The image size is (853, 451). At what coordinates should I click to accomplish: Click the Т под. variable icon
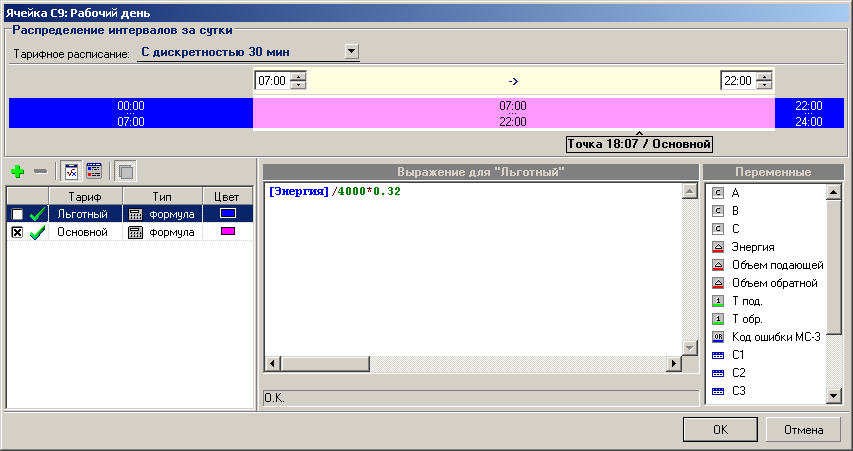[x=718, y=301]
